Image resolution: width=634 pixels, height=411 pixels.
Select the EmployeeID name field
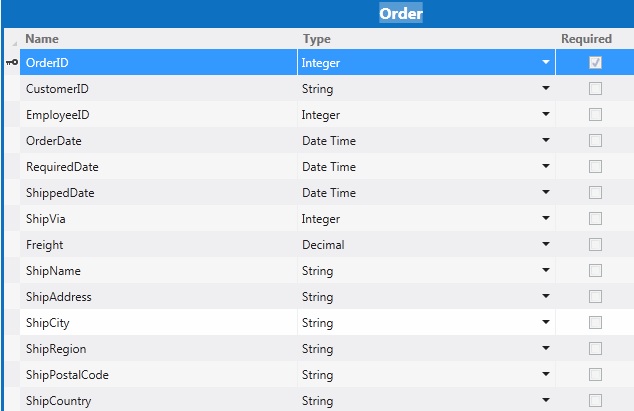[x=58, y=115]
